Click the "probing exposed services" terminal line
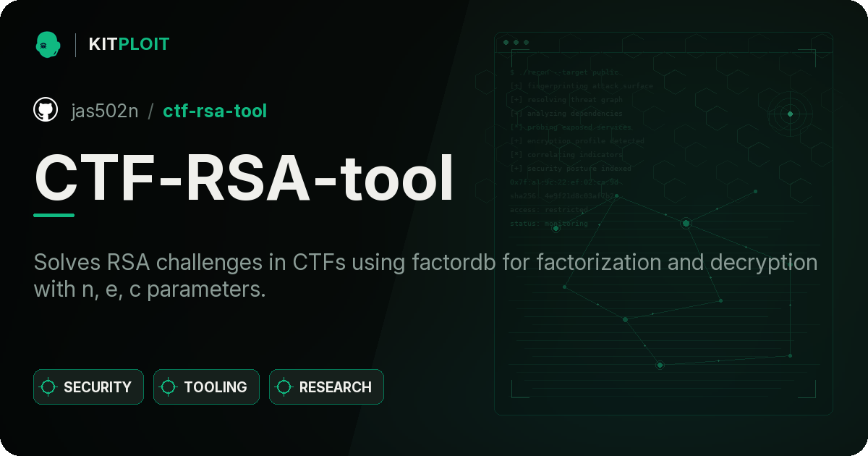This screenshot has height=456, width=868. point(571,127)
